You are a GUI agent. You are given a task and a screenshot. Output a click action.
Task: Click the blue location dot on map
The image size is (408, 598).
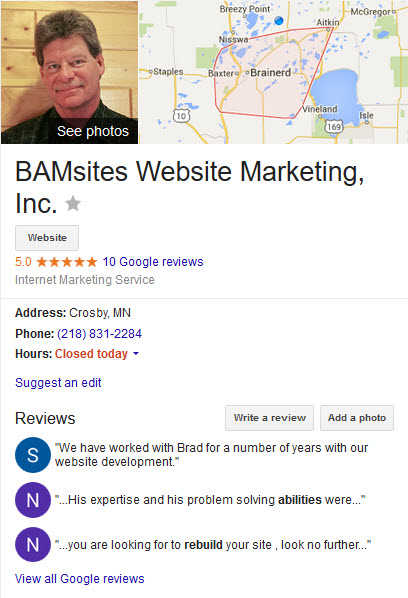click(x=279, y=21)
